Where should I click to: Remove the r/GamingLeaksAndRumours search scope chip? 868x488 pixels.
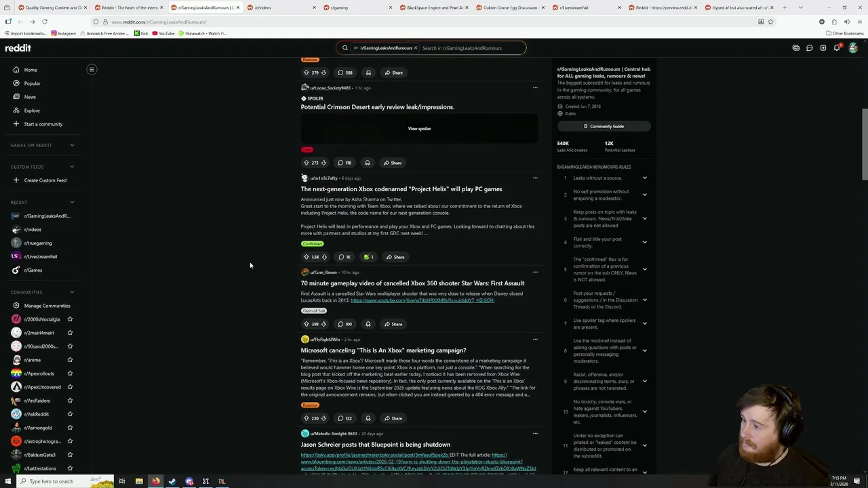tap(416, 48)
